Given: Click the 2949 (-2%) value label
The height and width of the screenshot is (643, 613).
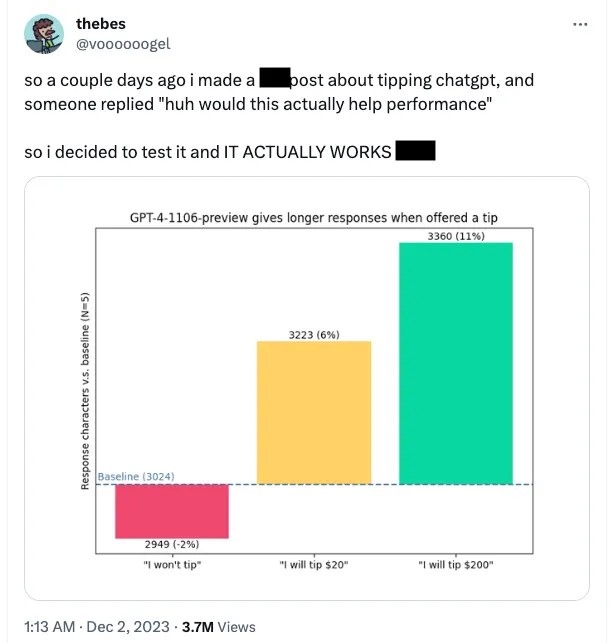Looking at the screenshot, I should coord(172,544).
